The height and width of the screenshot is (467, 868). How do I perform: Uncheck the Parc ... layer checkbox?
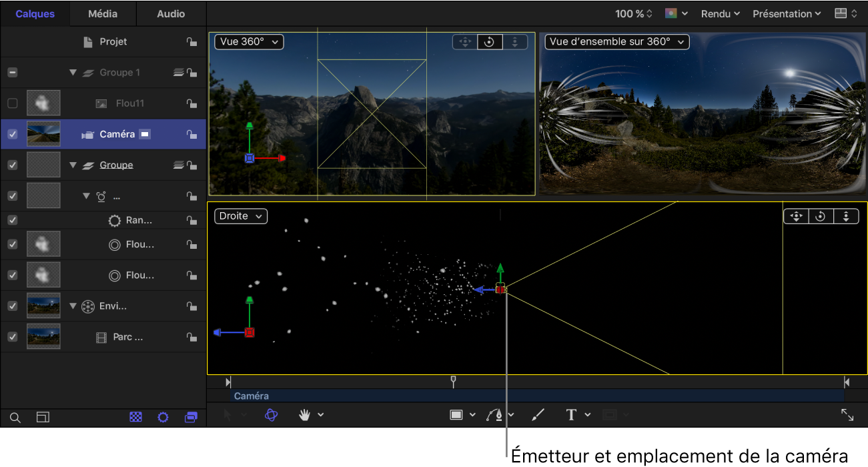(12, 337)
